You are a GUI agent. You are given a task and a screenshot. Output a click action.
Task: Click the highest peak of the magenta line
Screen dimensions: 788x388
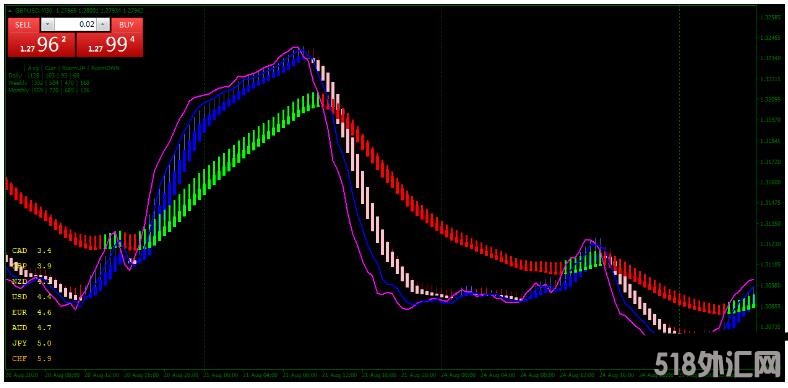pos(296,47)
